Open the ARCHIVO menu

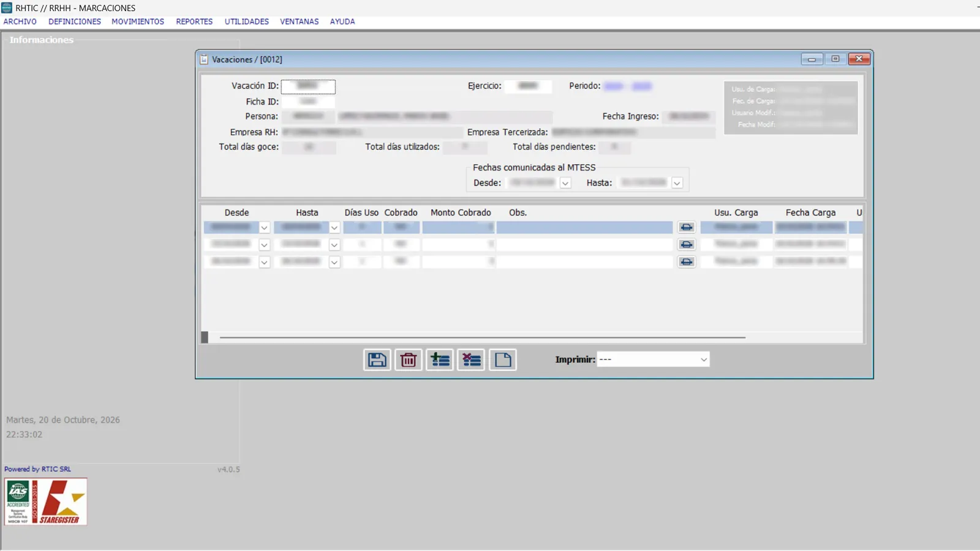coord(20,21)
